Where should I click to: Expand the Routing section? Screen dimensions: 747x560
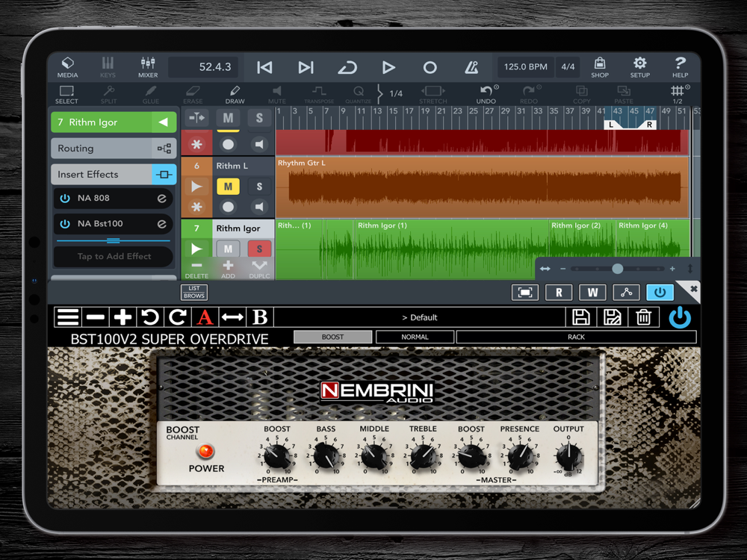point(114,148)
